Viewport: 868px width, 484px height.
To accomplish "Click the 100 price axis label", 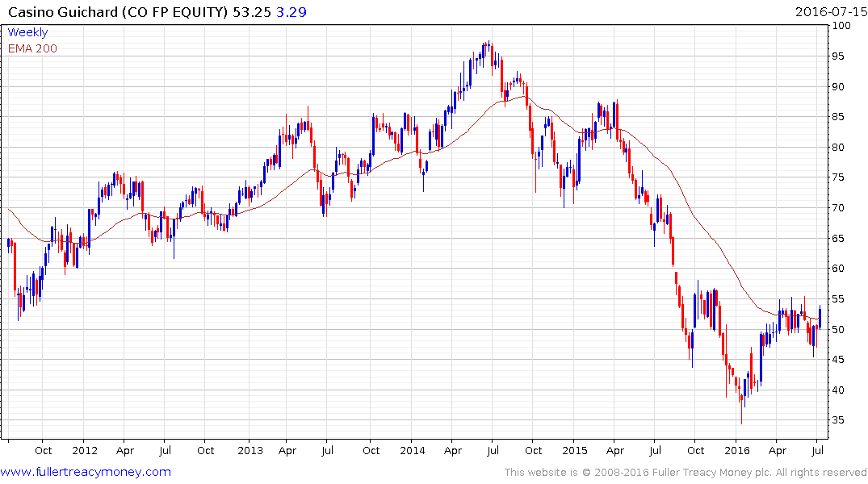I will tap(841, 26).
